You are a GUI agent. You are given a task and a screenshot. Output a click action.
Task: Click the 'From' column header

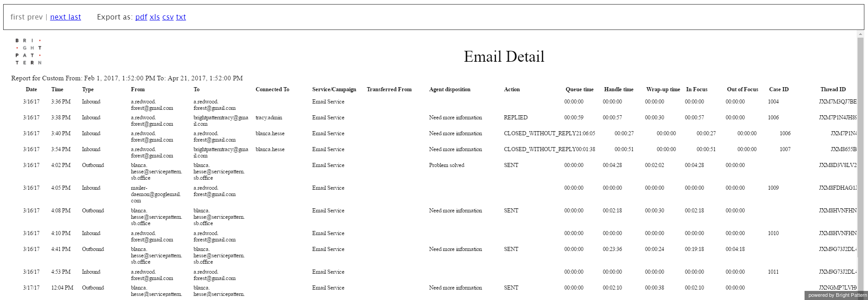pyautogui.click(x=138, y=89)
